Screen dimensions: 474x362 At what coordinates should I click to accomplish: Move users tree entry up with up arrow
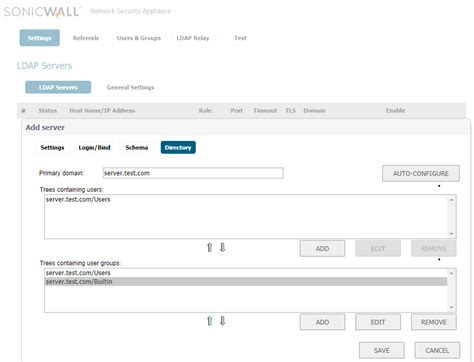pos(209,248)
